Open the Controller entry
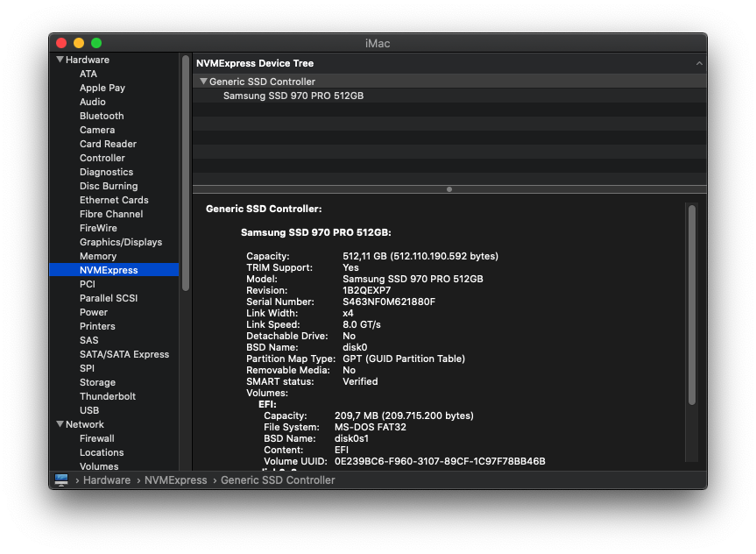Screen dimensions: 756x554 click(102, 158)
